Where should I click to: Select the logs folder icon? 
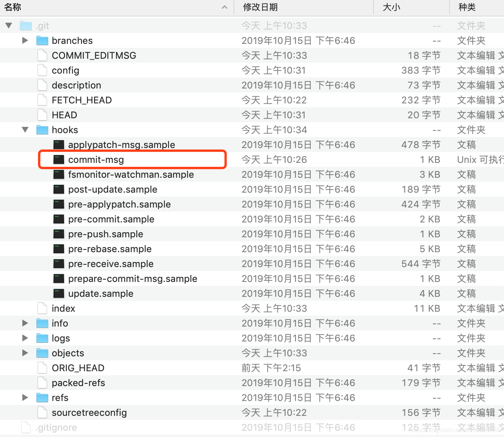coord(42,338)
